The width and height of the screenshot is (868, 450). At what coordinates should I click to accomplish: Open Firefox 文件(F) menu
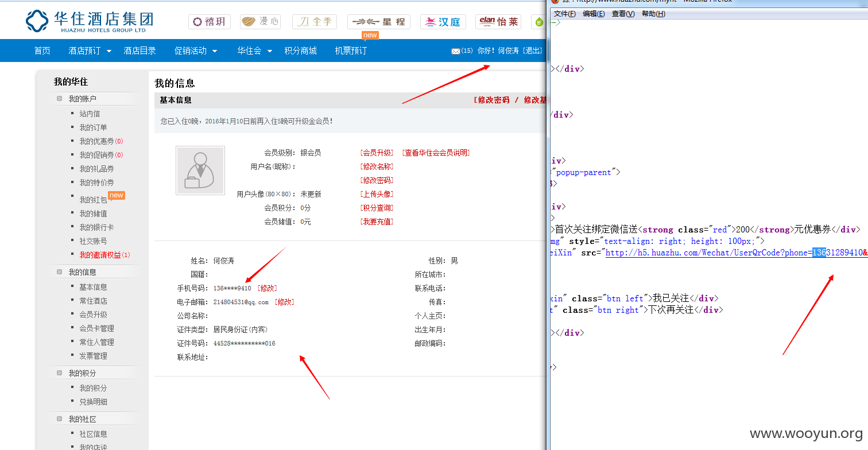565,14
